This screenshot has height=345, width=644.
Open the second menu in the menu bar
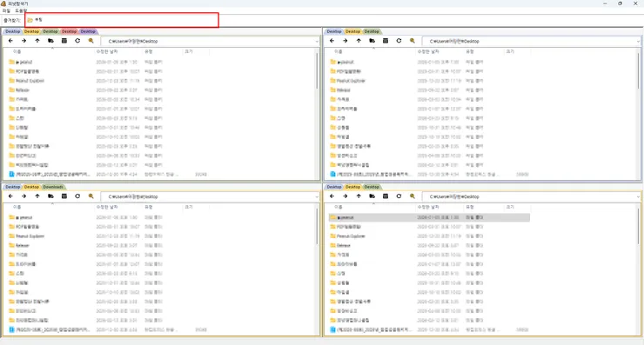click(x=21, y=10)
